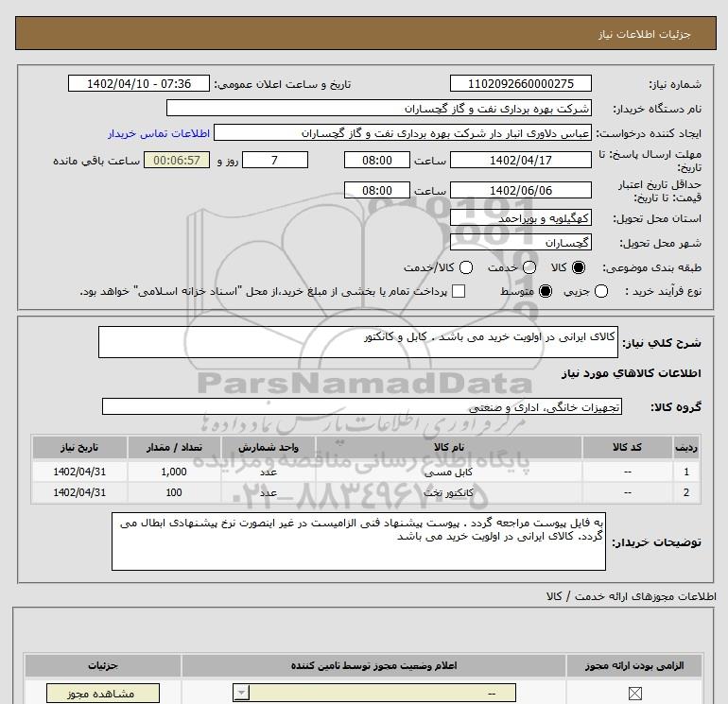Image resolution: width=728 pixels, height=704 pixels.
Task: Open the اطلاعات تماس خریدار link
Action: click(159, 133)
